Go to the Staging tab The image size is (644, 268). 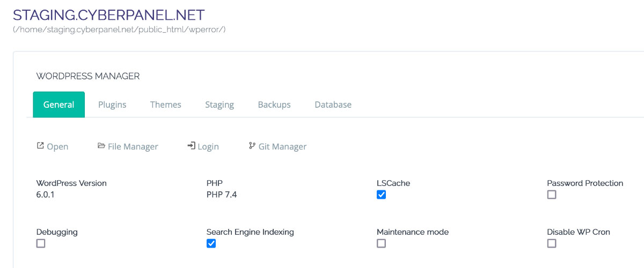pyautogui.click(x=219, y=105)
